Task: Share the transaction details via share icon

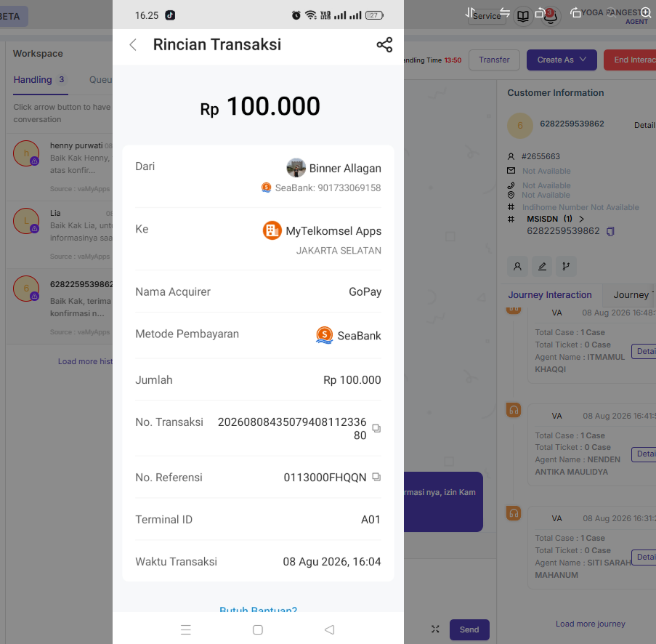Action: 384,45
